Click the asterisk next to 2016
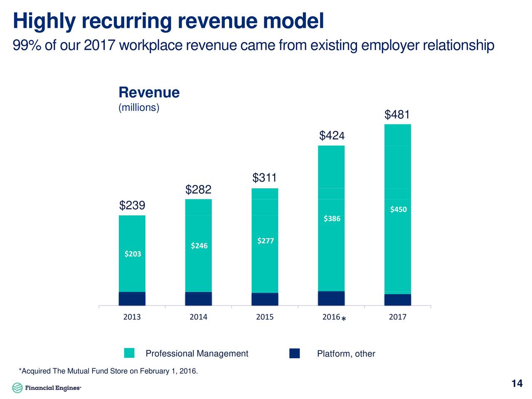This screenshot has width=532, height=399. click(x=344, y=319)
